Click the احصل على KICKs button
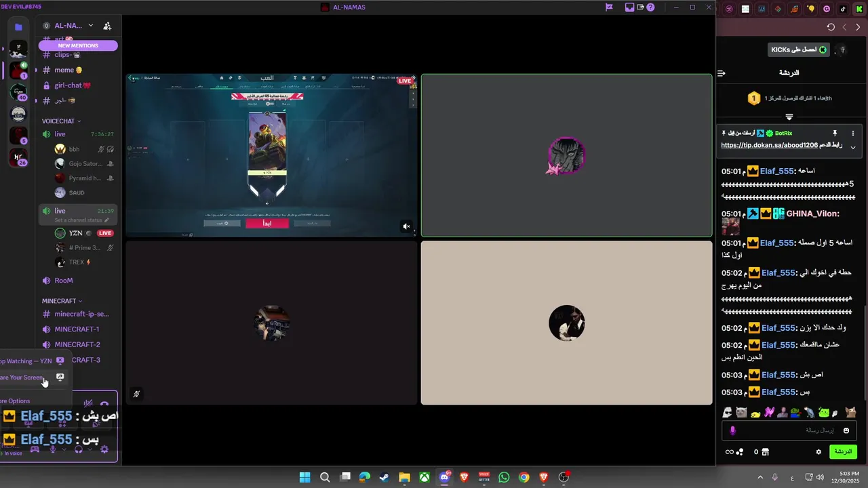Screen dimensions: 868x488 coord(799,49)
